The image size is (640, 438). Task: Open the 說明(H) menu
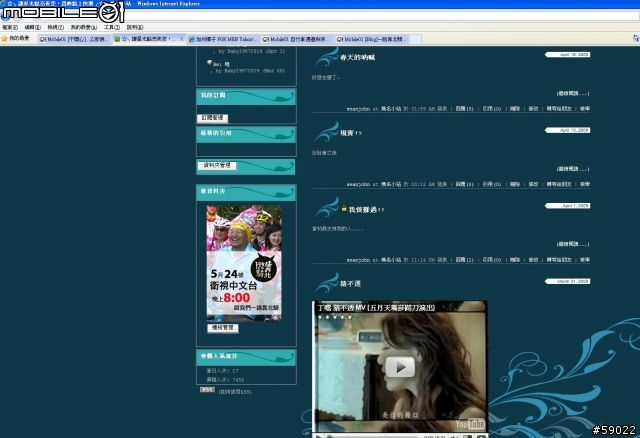click(135, 27)
